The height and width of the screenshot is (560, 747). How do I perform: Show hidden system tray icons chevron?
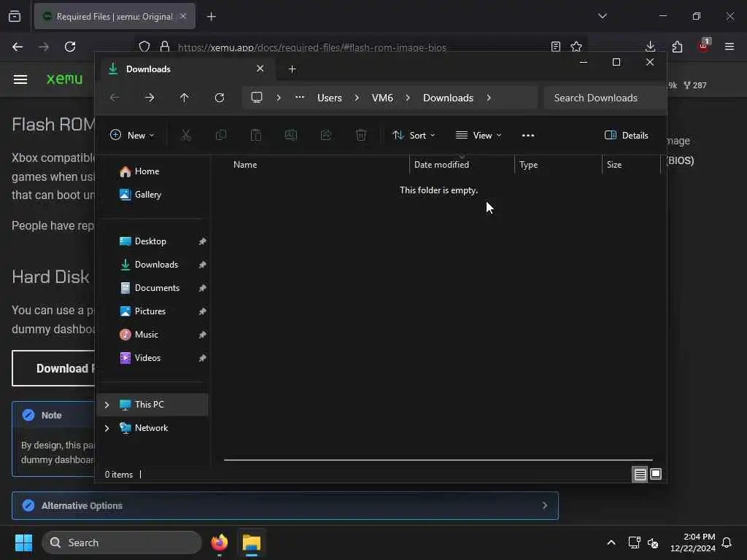[x=611, y=542]
